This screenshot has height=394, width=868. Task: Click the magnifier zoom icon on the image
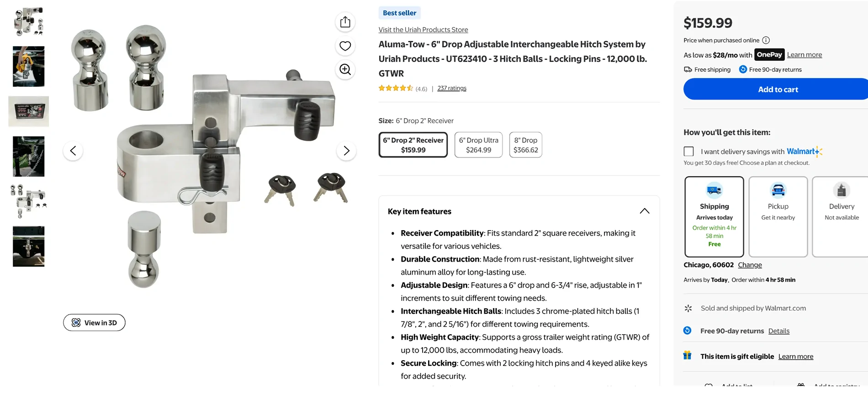(345, 70)
